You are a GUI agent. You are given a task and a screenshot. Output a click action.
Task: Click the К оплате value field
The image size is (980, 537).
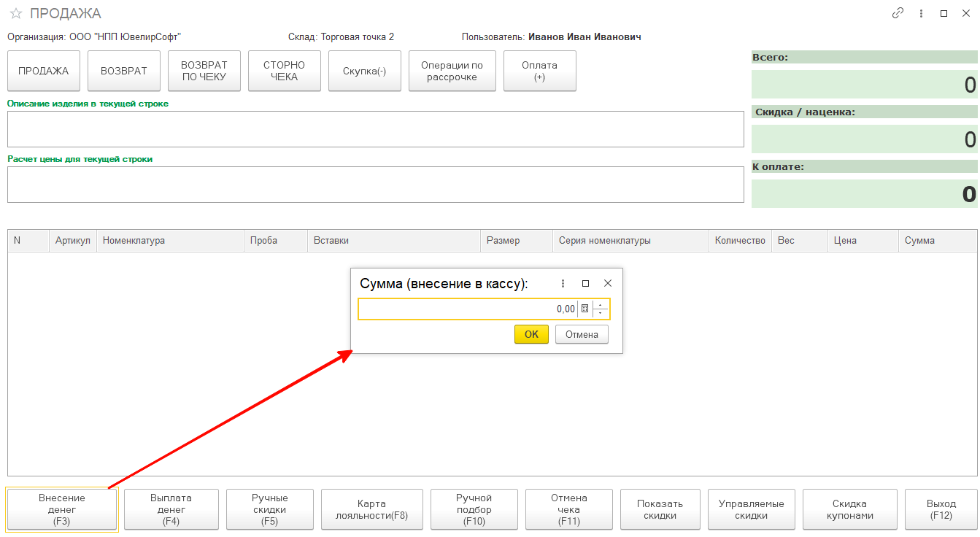[865, 193]
